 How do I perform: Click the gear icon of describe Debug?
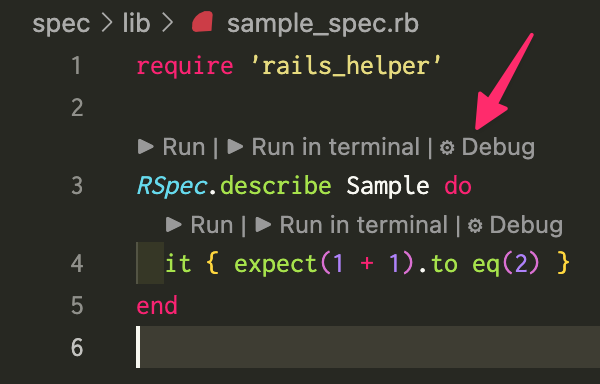(447, 148)
